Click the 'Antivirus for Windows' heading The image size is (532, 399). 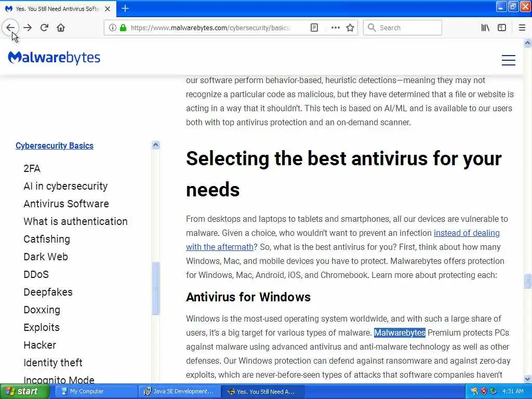(248, 297)
